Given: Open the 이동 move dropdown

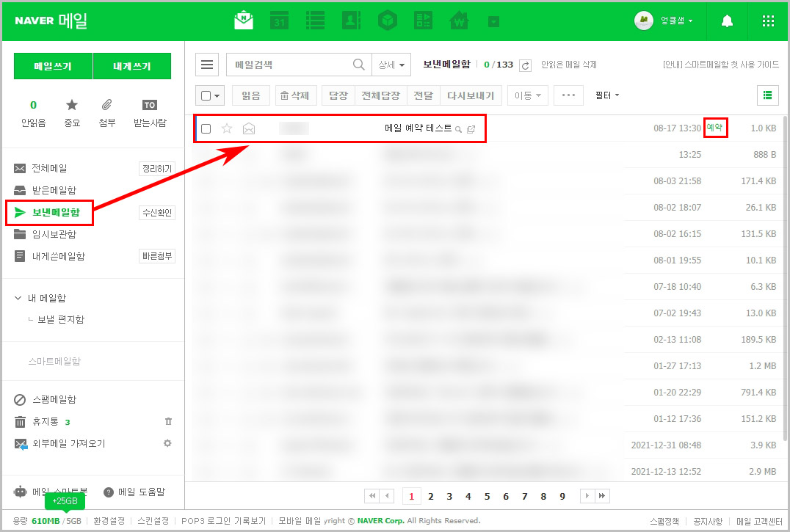Looking at the screenshot, I should 527,95.
